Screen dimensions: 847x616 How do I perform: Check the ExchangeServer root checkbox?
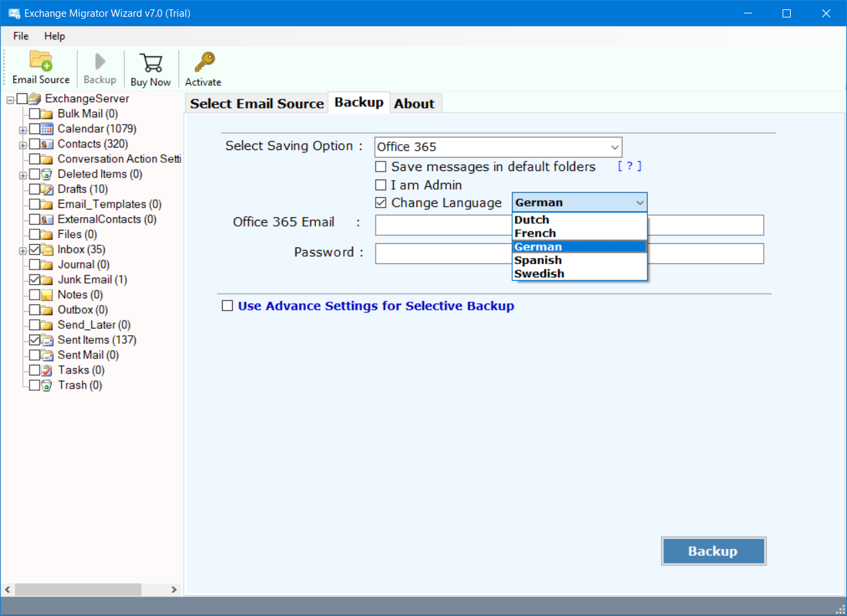tap(22, 99)
